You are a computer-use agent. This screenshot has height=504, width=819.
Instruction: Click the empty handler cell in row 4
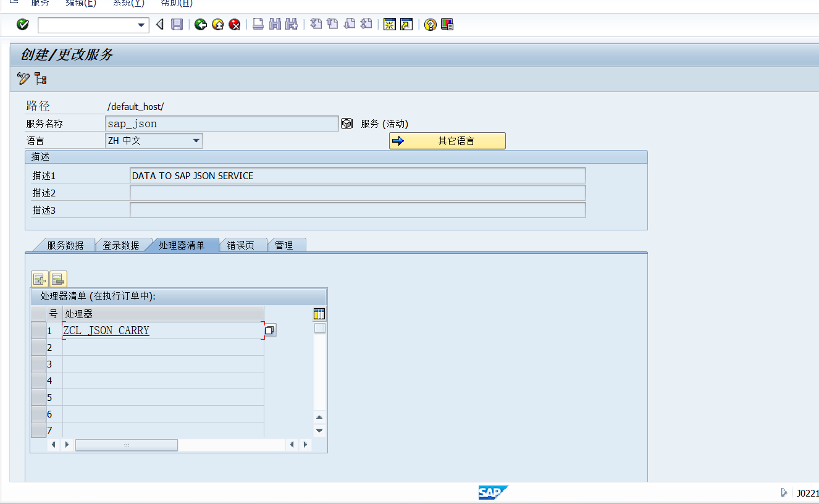[x=163, y=380]
